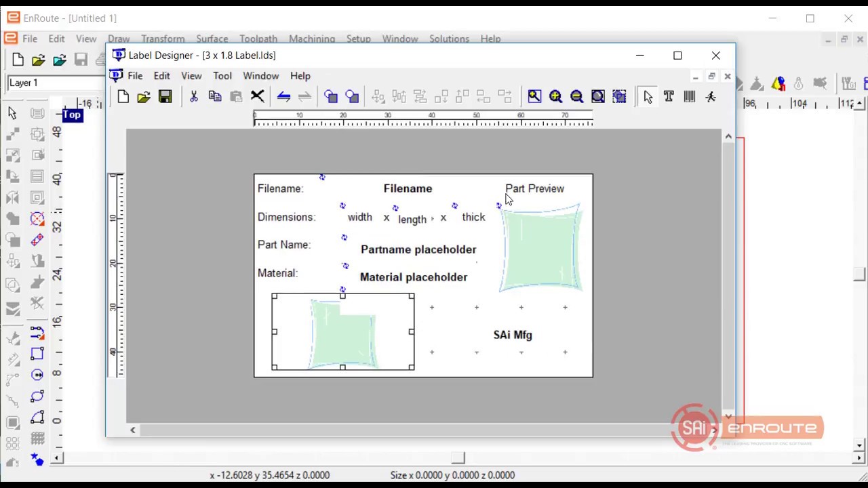Open the EnRoute Machining menu
The image size is (868, 488).
click(312, 39)
